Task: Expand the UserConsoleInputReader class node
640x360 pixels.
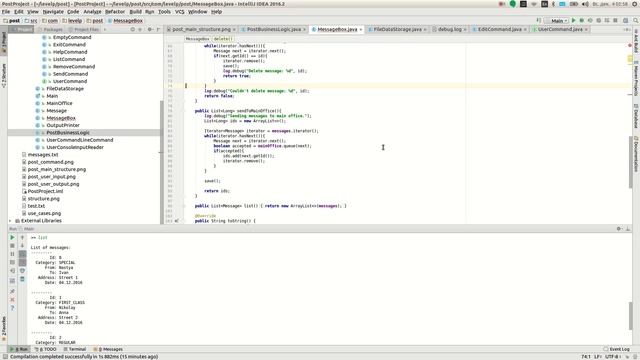Action: [x=43, y=147]
